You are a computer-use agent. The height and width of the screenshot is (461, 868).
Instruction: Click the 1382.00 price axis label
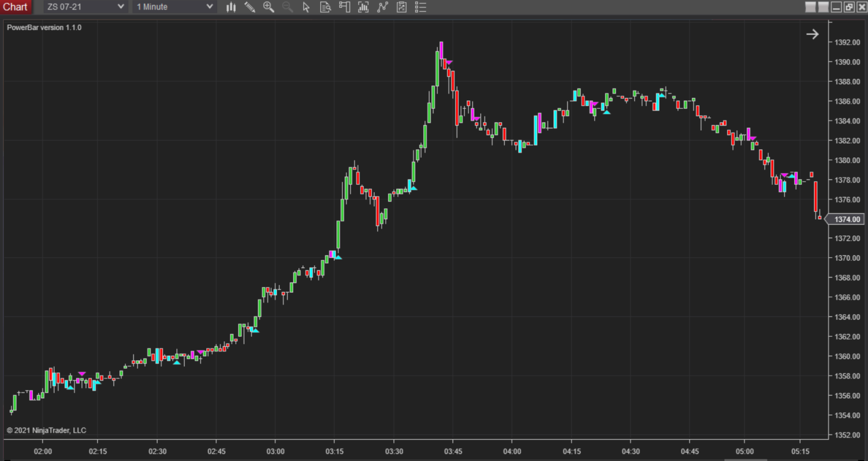[847, 140]
